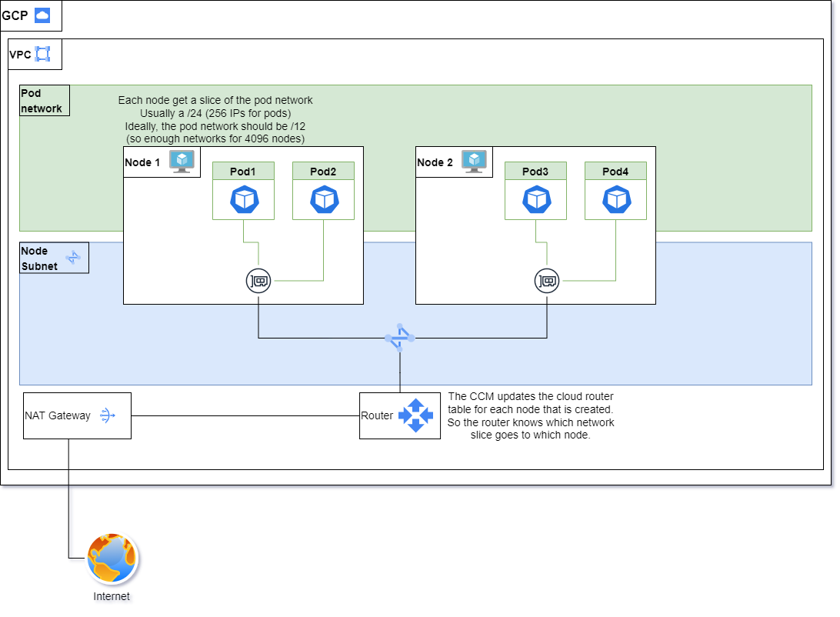840x617 pixels.
Task: Click the NAT Gateway text label
Action: click(57, 415)
